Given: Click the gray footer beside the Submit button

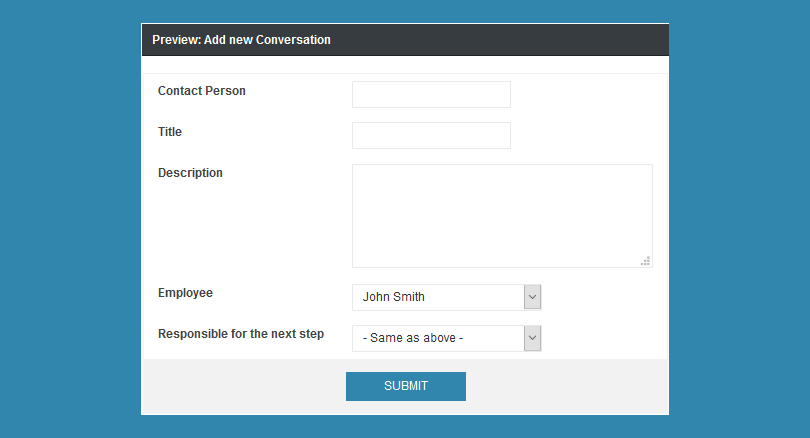Looking at the screenshot, I should coord(568,386).
